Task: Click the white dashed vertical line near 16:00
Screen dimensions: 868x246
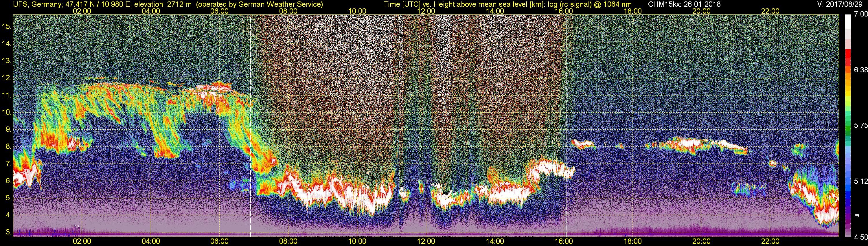Action: 566,125
